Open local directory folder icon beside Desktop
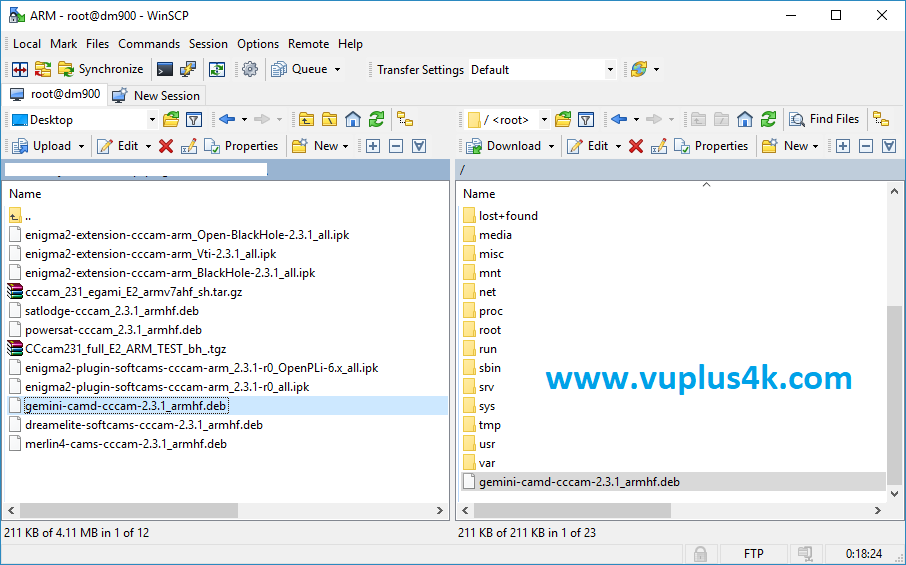The width and height of the screenshot is (906, 565). (171, 120)
